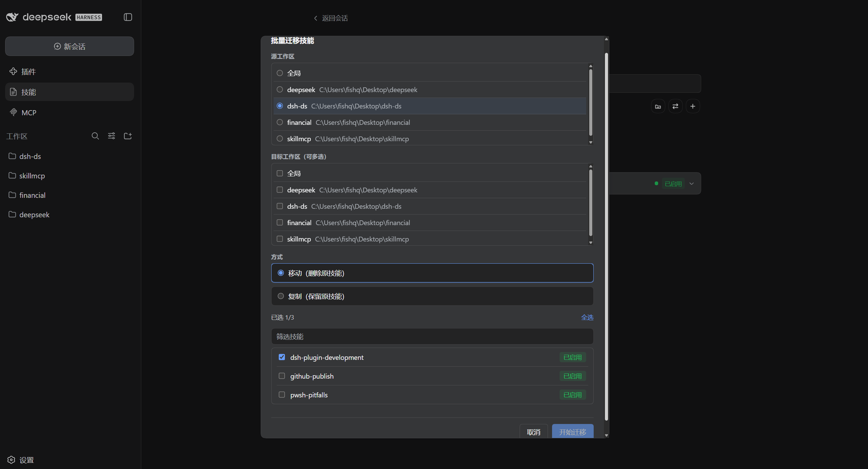Screen dimensions: 868x469
Task: Click the 已选 1/3 selection count
Action: (282, 318)
